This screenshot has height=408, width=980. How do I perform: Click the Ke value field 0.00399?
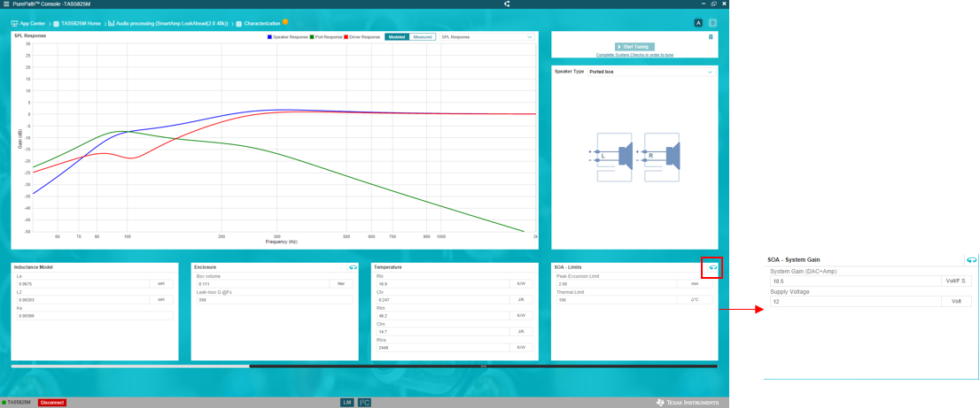tap(93, 316)
